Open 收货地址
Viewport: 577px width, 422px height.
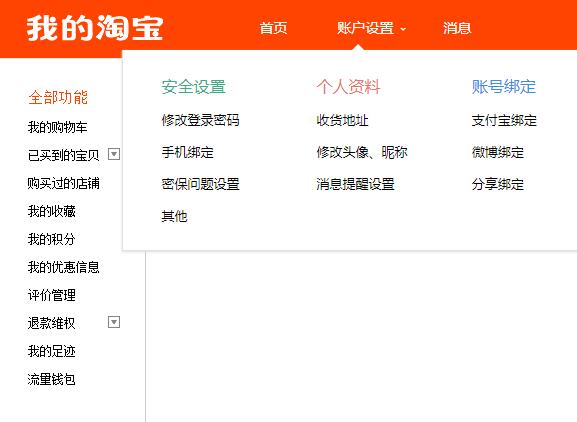(342, 120)
